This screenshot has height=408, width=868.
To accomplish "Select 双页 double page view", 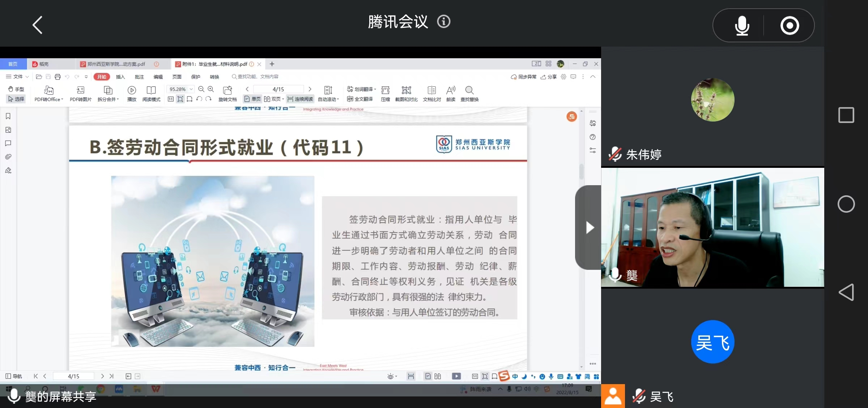I will point(274,99).
